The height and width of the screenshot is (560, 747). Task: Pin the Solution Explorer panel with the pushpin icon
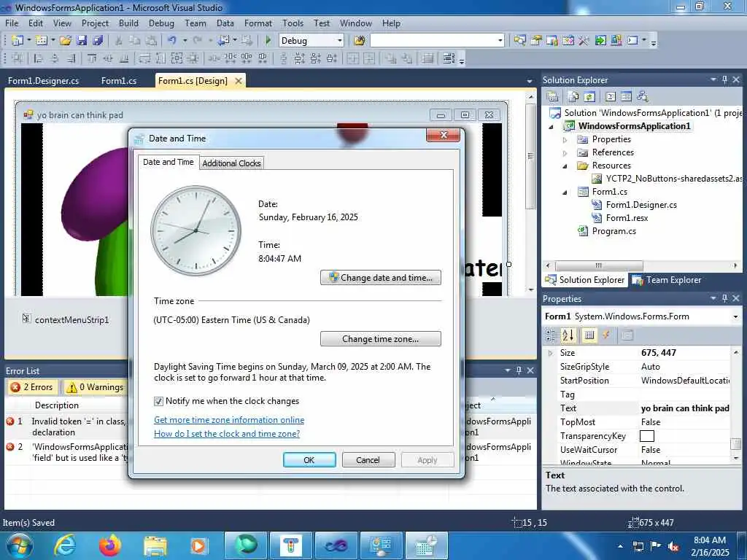[x=724, y=80]
